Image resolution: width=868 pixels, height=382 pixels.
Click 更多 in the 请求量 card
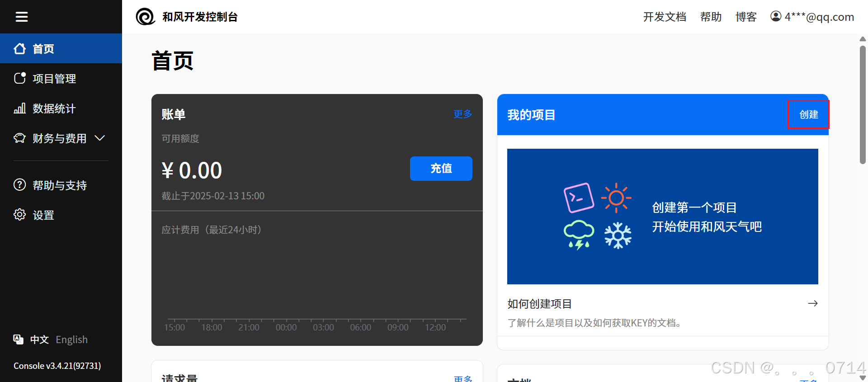pyautogui.click(x=463, y=379)
